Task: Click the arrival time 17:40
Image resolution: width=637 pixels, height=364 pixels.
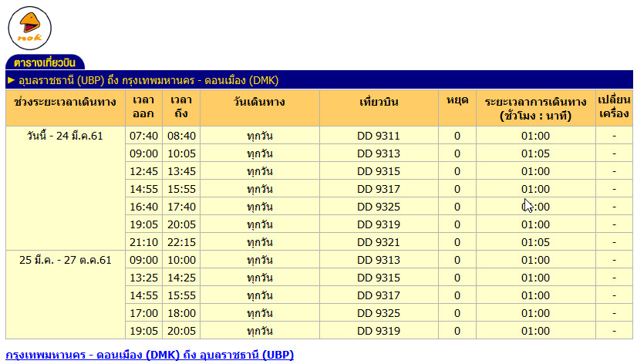Action: pyautogui.click(x=181, y=207)
